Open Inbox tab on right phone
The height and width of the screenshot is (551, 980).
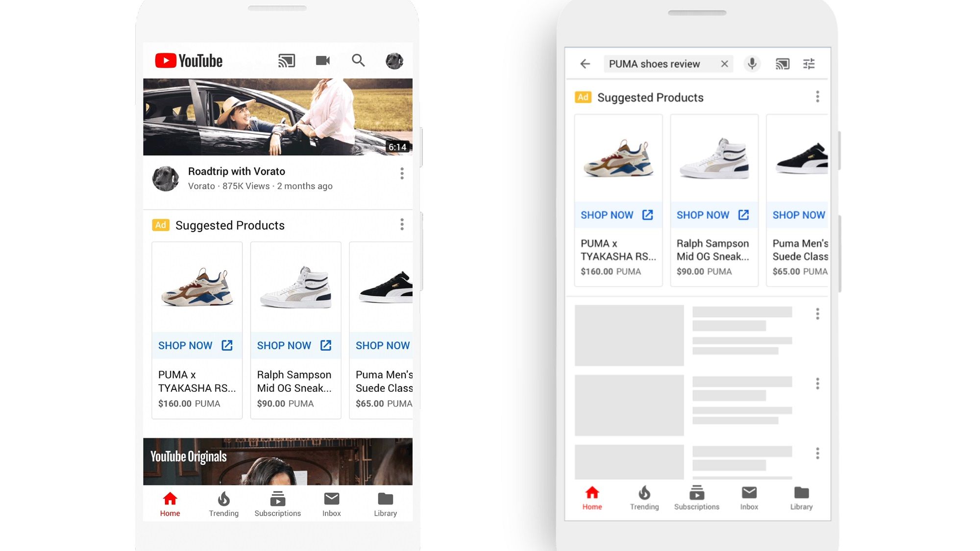pyautogui.click(x=749, y=498)
